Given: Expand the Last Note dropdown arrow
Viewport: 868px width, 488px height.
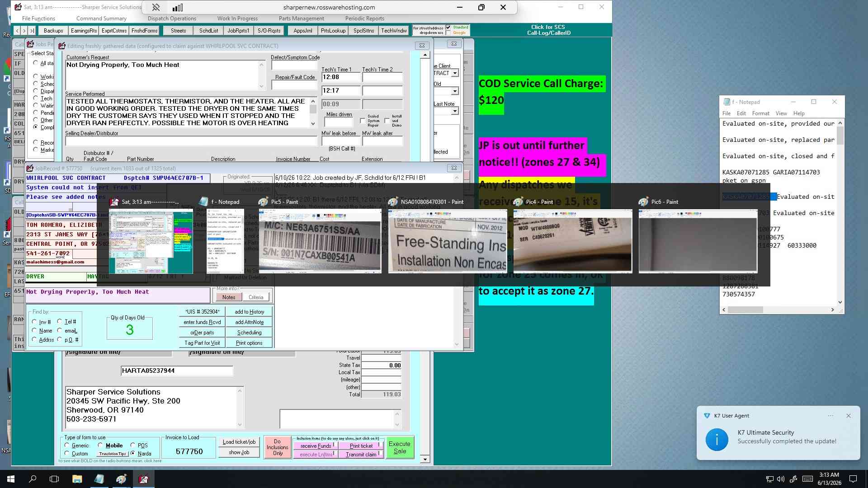Looking at the screenshot, I should tap(455, 111).
